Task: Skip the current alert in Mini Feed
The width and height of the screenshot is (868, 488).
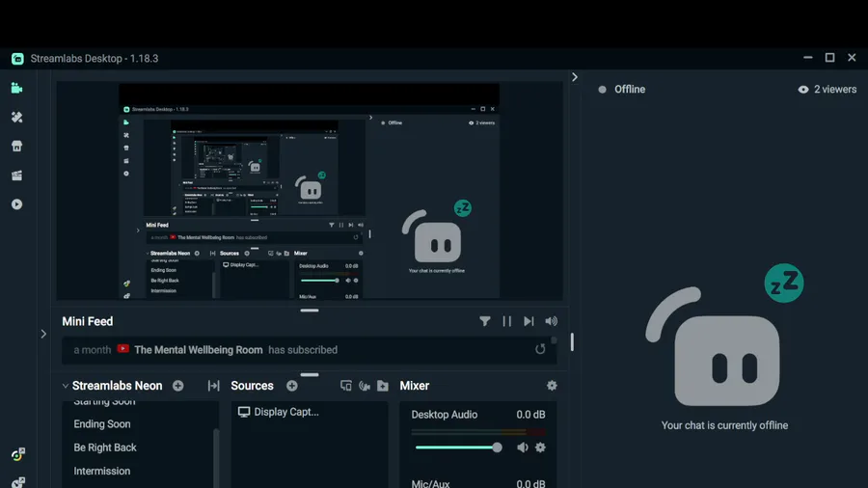Action: [529, 321]
